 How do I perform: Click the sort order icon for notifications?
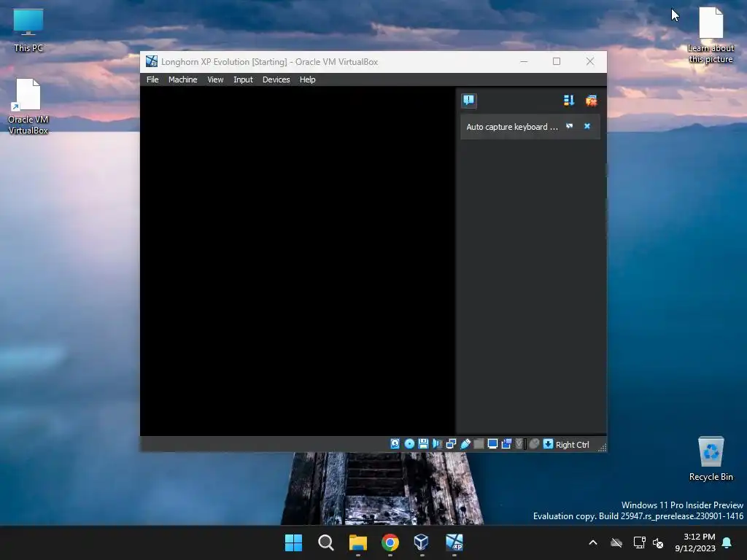[x=569, y=101]
